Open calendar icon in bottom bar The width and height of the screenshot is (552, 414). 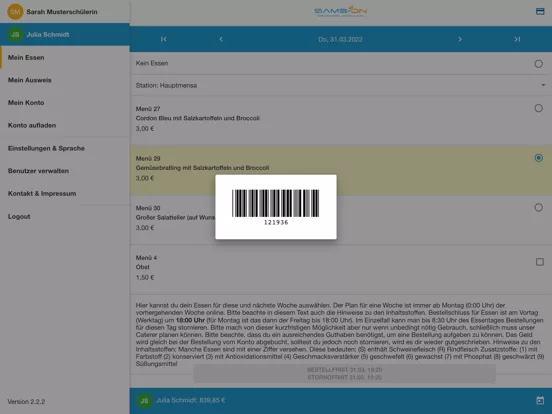pos(540,400)
